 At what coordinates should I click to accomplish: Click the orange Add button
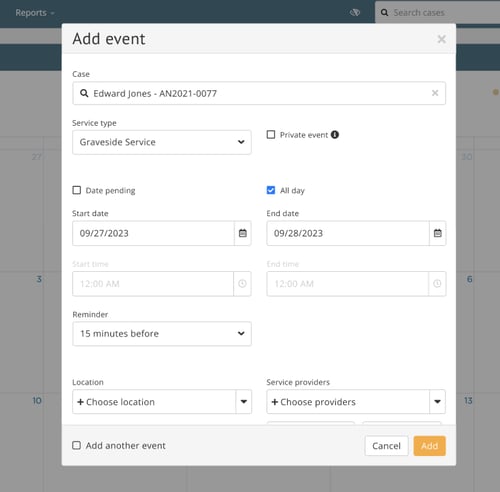pyautogui.click(x=429, y=446)
